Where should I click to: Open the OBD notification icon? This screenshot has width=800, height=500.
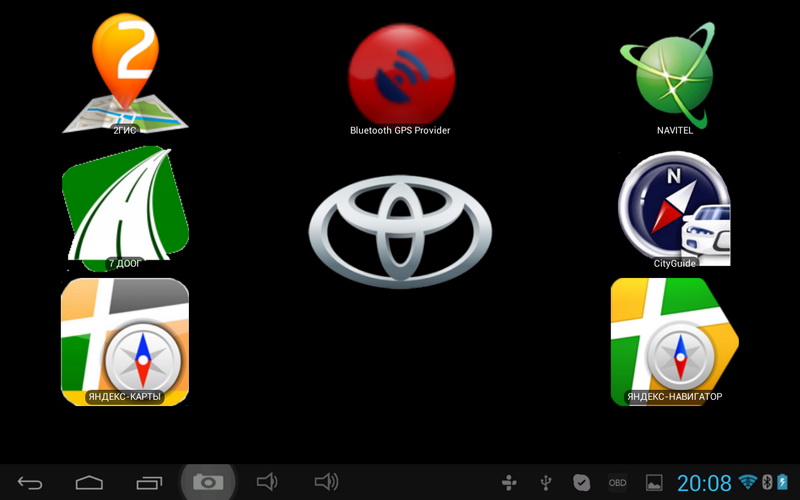pos(618,483)
